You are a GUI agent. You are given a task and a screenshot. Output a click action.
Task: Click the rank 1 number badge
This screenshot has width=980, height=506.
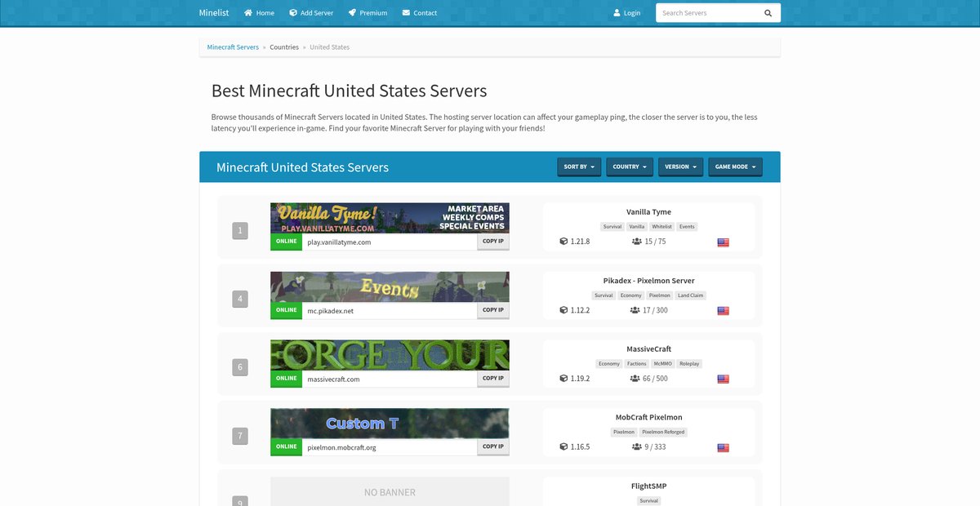240,231
